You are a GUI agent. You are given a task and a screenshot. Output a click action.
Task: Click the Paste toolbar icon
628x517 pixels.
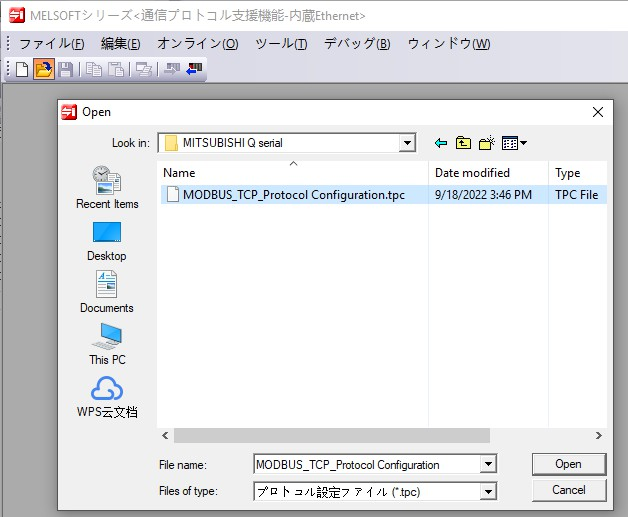click(x=116, y=69)
